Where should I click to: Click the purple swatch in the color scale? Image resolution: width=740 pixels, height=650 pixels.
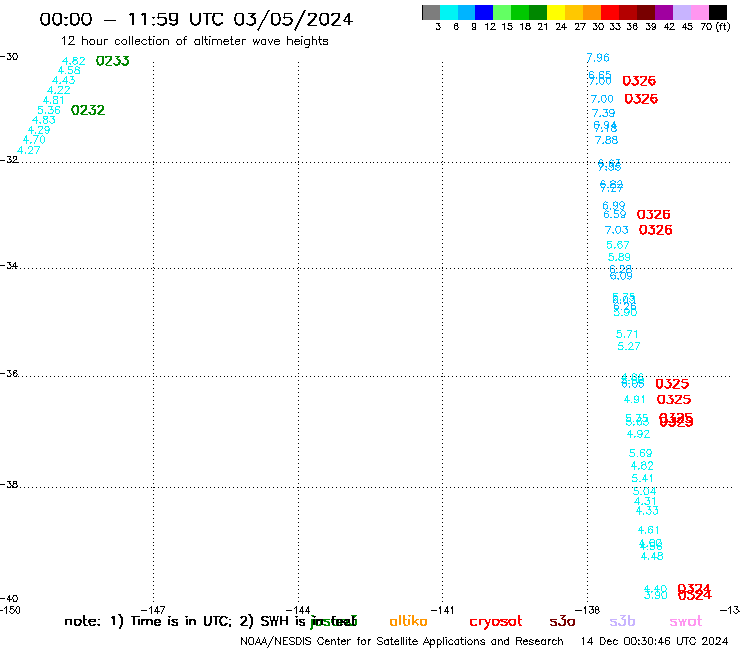[x=664, y=12]
